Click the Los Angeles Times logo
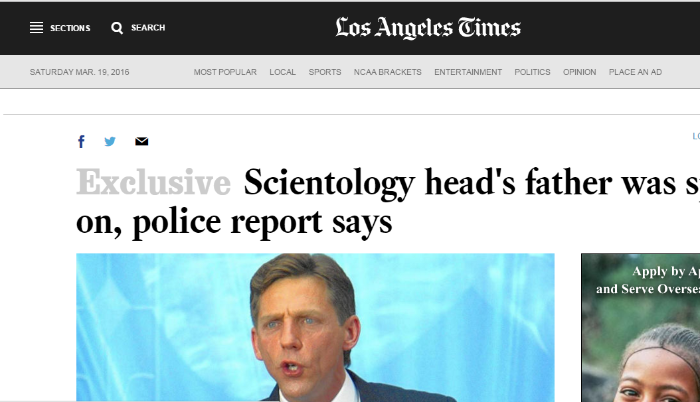Viewport: 700px width, 402px height. point(428,28)
